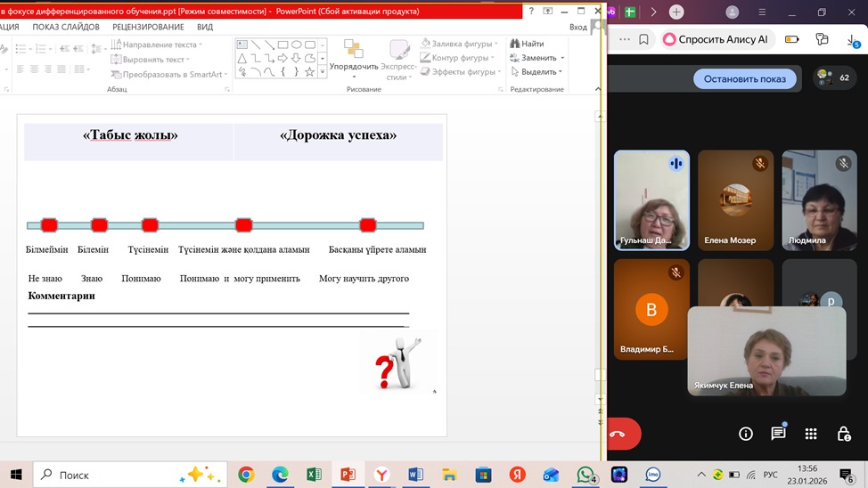Open a new browser tab
Viewport: 868px width, 488px height.
677,12
